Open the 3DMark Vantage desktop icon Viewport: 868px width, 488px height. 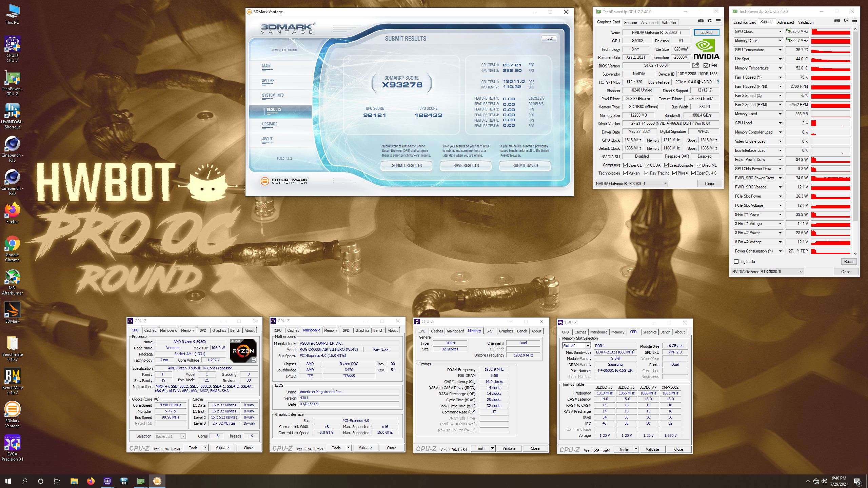pos(12,414)
